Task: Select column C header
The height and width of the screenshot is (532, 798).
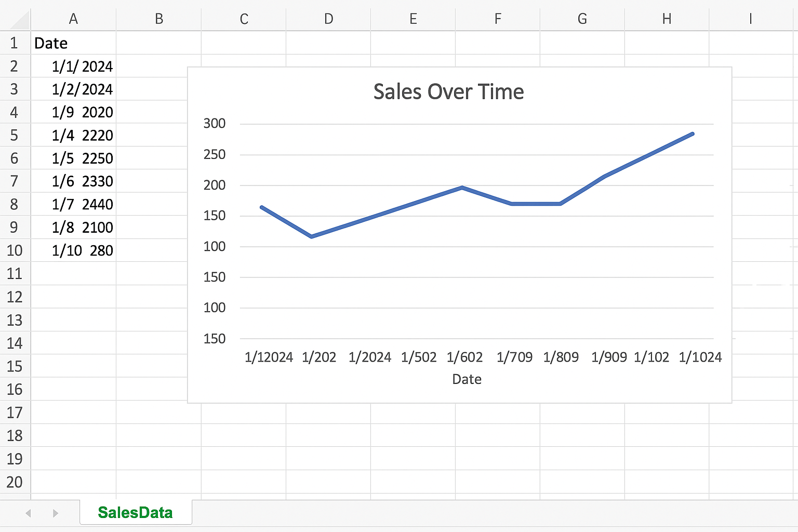Action: [x=244, y=19]
